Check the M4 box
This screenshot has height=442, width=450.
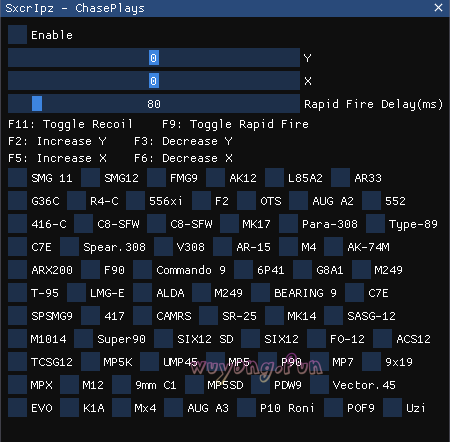point(288,247)
